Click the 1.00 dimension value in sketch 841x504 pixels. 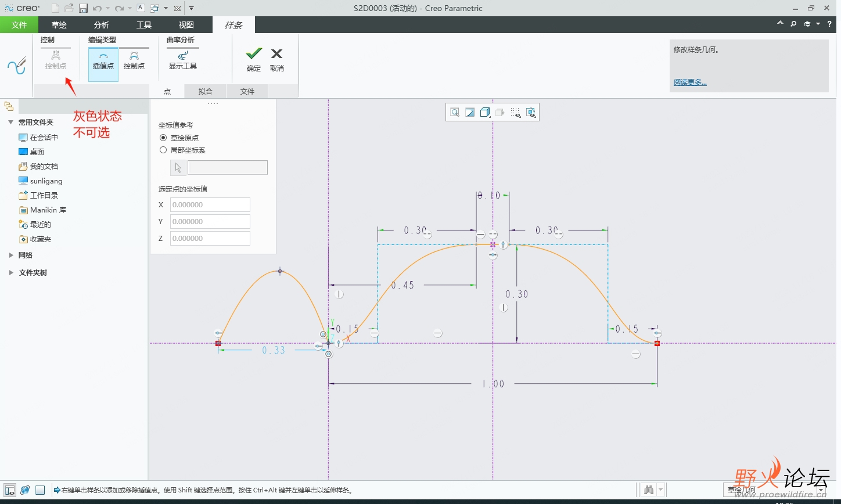point(493,384)
